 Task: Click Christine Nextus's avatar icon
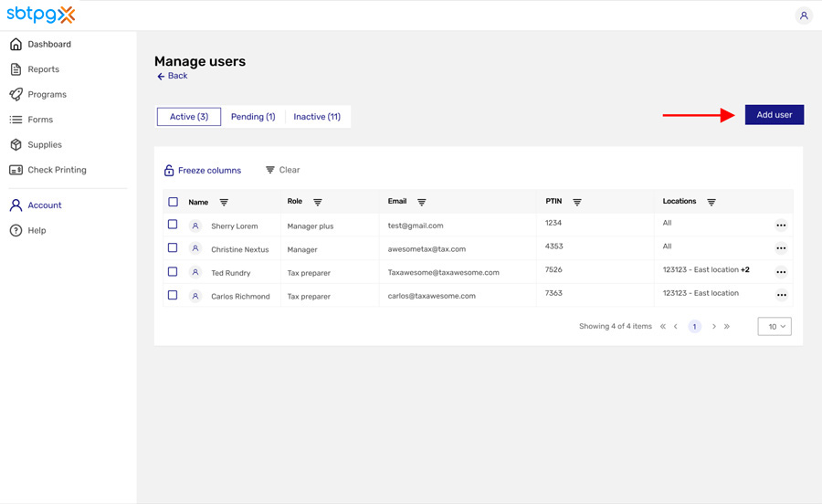pos(195,249)
